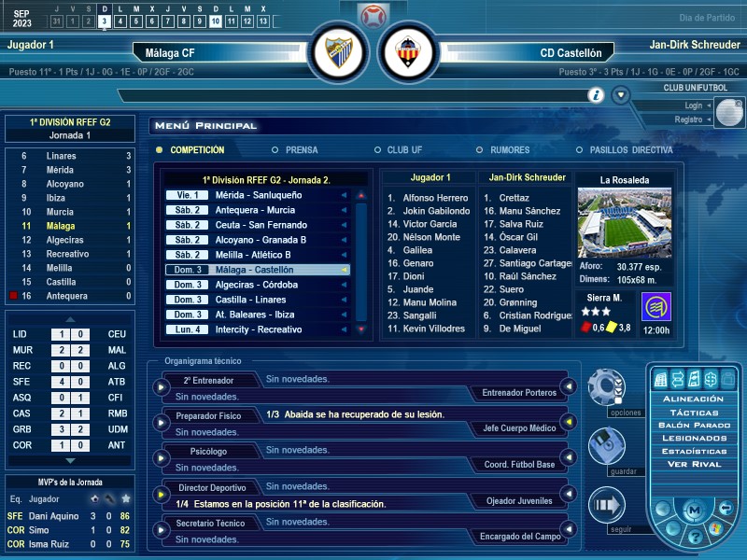This screenshot has width=747, height=560.
Task: Open Alineación in the side menu
Action: pos(693,399)
